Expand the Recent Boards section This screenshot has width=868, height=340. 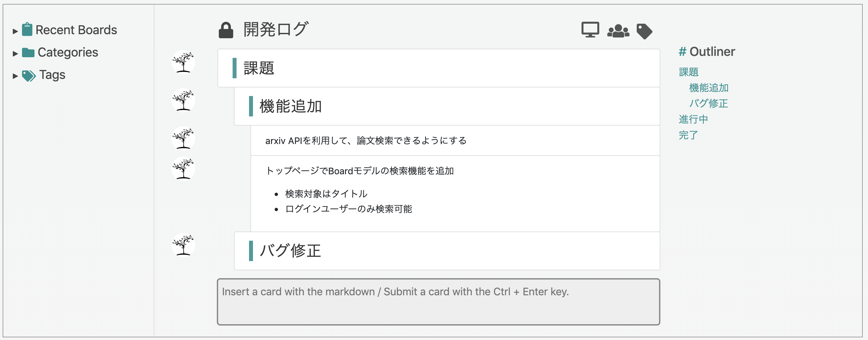coord(15,30)
